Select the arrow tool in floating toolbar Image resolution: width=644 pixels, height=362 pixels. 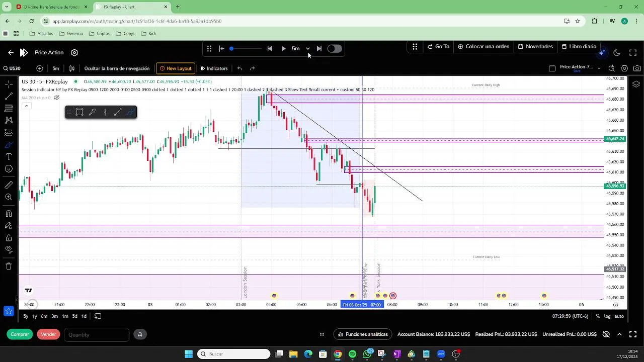(92, 112)
